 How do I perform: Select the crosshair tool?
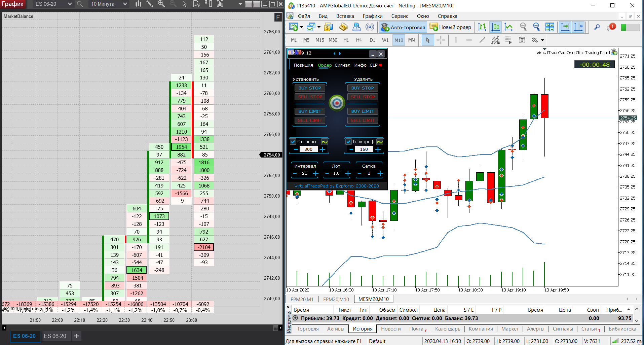click(x=441, y=40)
